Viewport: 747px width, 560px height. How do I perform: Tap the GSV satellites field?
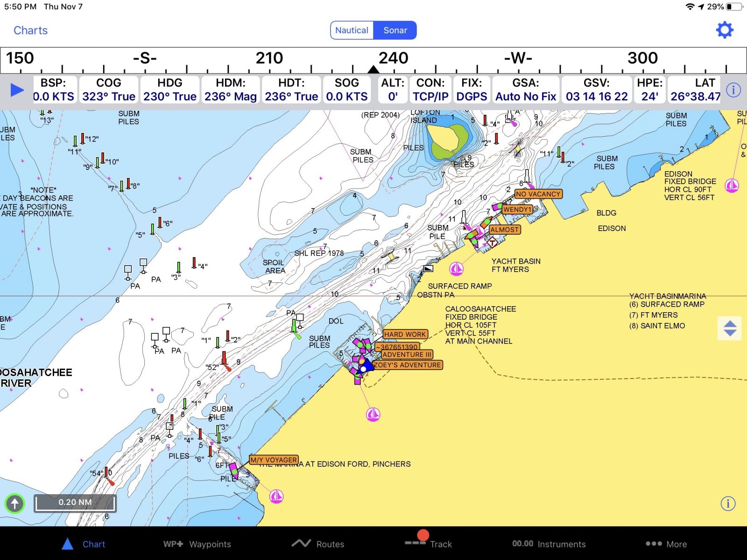pyautogui.click(x=597, y=90)
